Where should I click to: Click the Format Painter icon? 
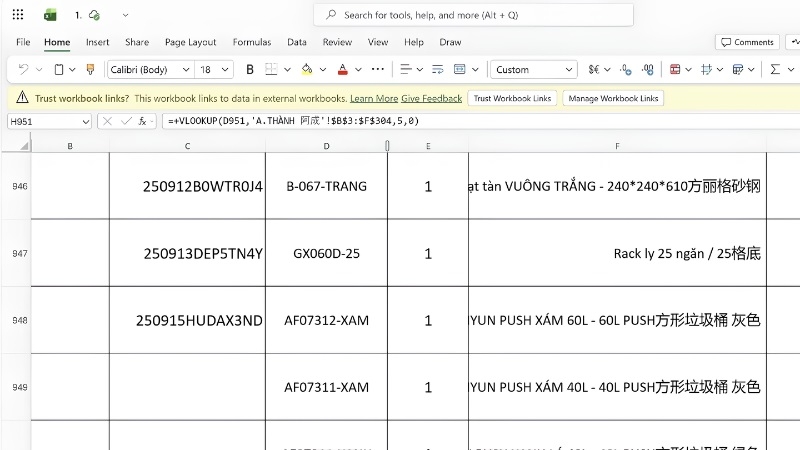coord(90,69)
